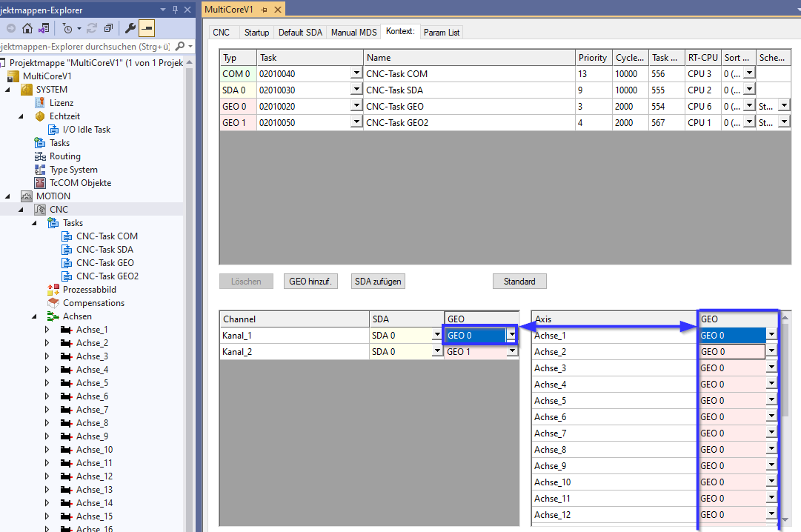Image resolution: width=801 pixels, height=532 pixels.
Task: Expand Achse_1 in the tree
Action: pos(47,330)
